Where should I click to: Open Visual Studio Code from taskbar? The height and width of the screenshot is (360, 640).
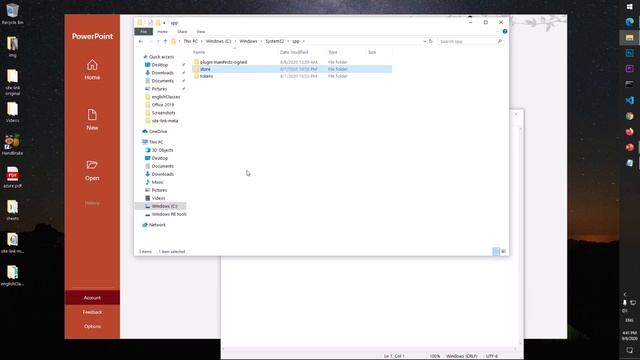click(x=629, y=100)
